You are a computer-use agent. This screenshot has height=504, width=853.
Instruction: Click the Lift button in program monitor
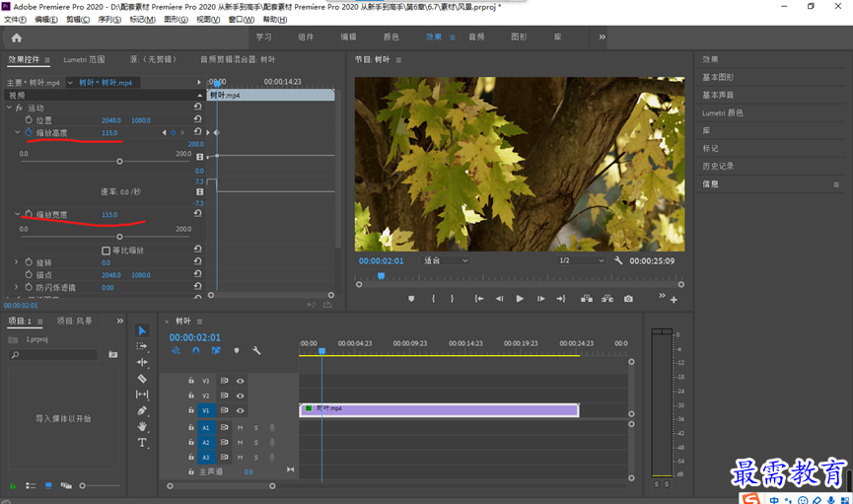tap(587, 299)
